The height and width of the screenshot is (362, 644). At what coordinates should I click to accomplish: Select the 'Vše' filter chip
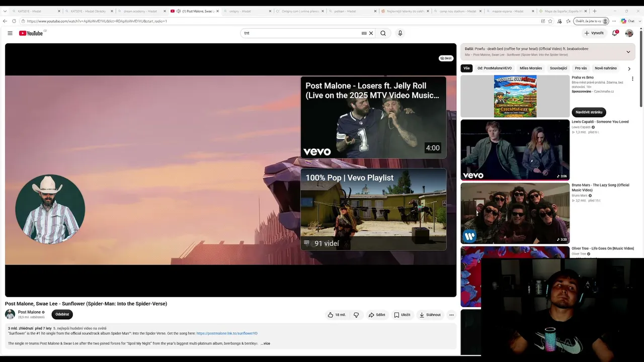click(x=466, y=68)
